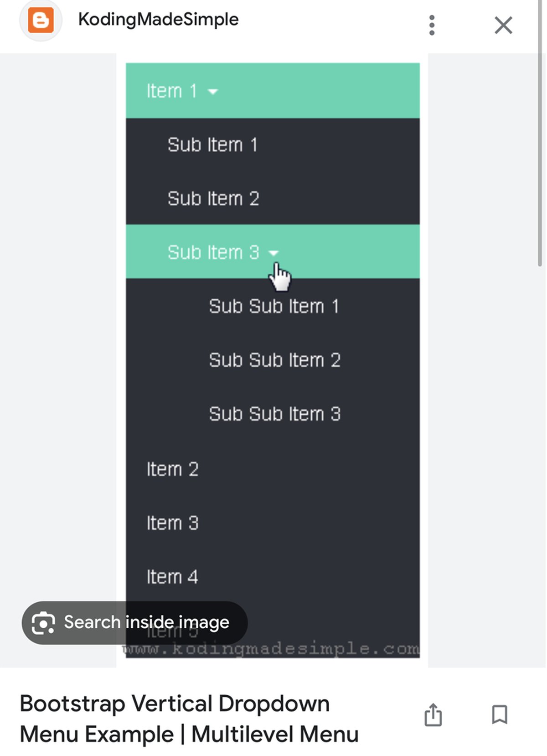The width and height of the screenshot is (547, 756).
Task: Tap the share icon
Action: pyautogui.click(x=433, y=714)
